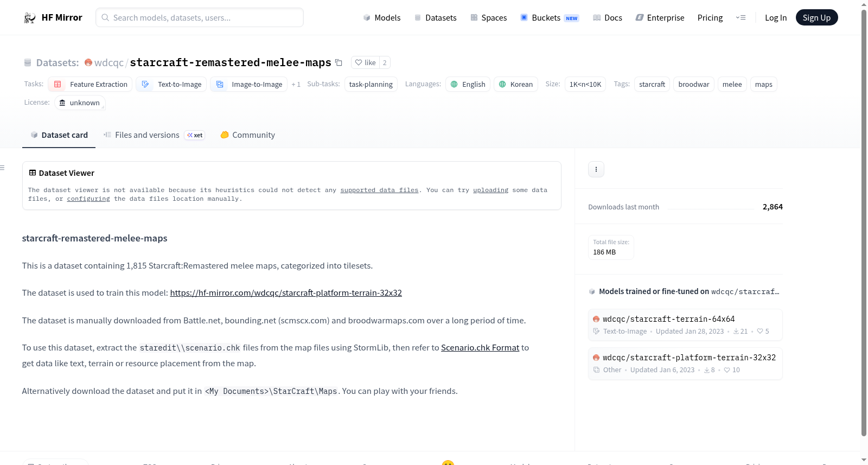Click the melee tag

[x=732, y=84]
